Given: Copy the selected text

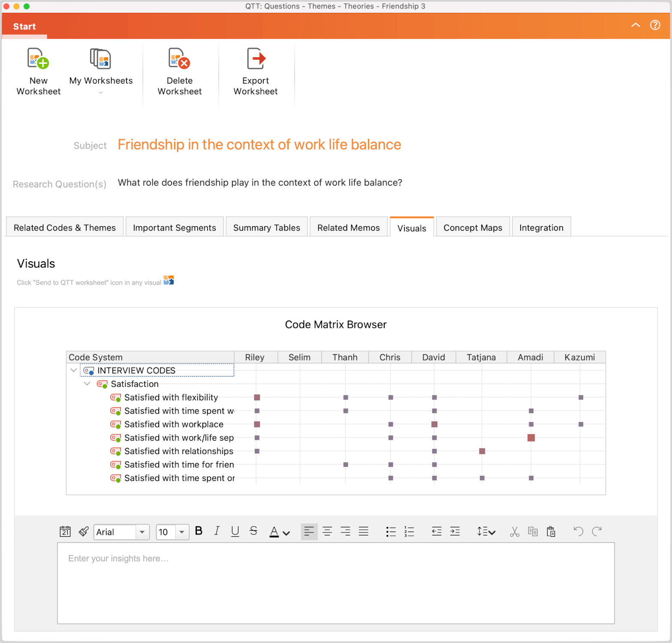Looking at the screenshot, I should tap(533, 532).
